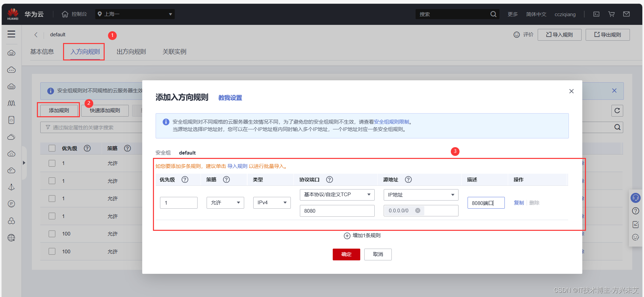644x297 pixels.
Task: Click the 快速添加规则 button
Action: 105,110
